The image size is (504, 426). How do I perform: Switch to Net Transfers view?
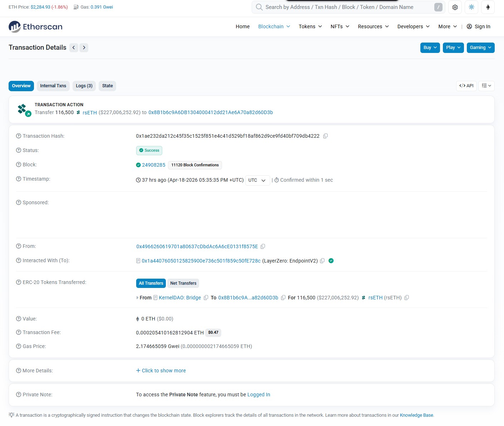pos(183,283)
